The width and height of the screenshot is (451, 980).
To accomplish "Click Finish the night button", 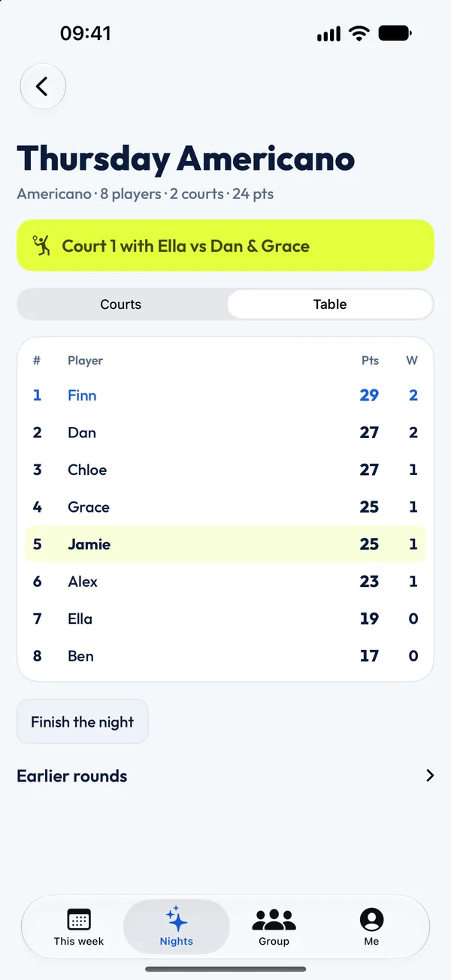I will click(x=83, y=721).
